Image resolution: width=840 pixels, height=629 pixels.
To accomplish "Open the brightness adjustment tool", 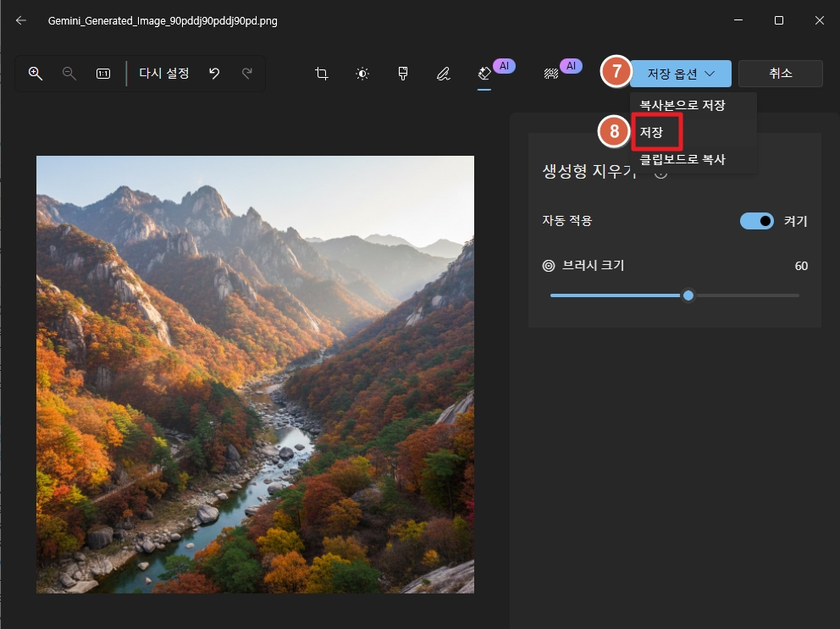I will point(362,74).
